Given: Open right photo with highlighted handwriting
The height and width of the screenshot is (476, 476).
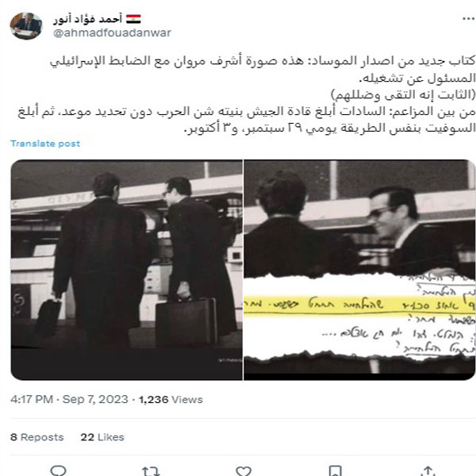Looking at the screenshot, I should tap(359, 270).
